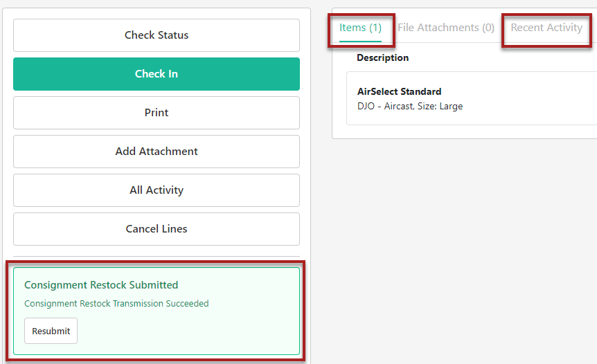Click empty gray area below the items panel

(464, 242)
